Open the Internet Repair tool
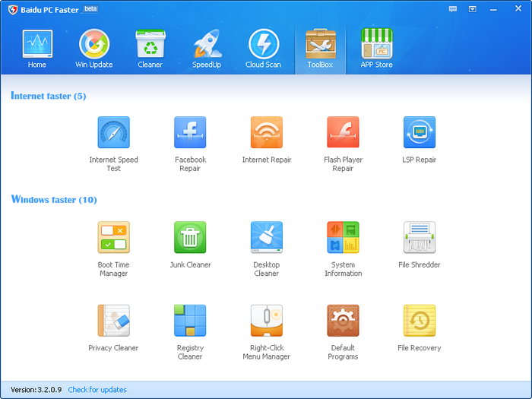The height and width of the screenshot is (399, 532). (267, 132)
